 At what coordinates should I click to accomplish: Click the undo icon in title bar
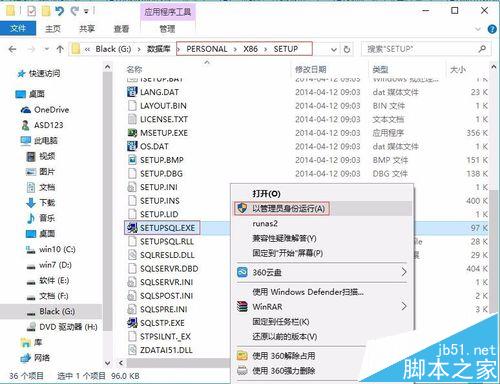tap(60, 11)
